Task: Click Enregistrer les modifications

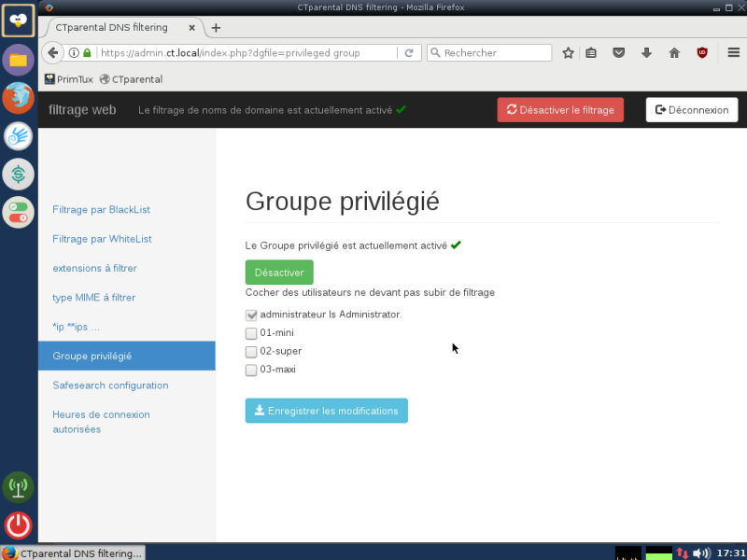Action: point(326,411)
